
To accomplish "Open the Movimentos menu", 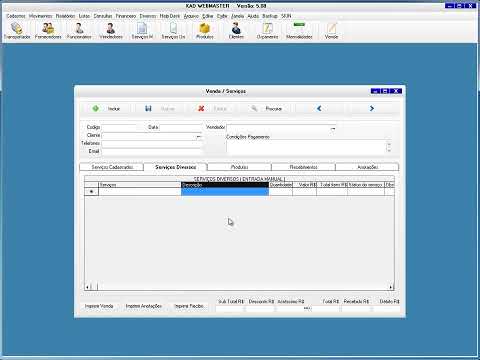I will tap(41, 16).
